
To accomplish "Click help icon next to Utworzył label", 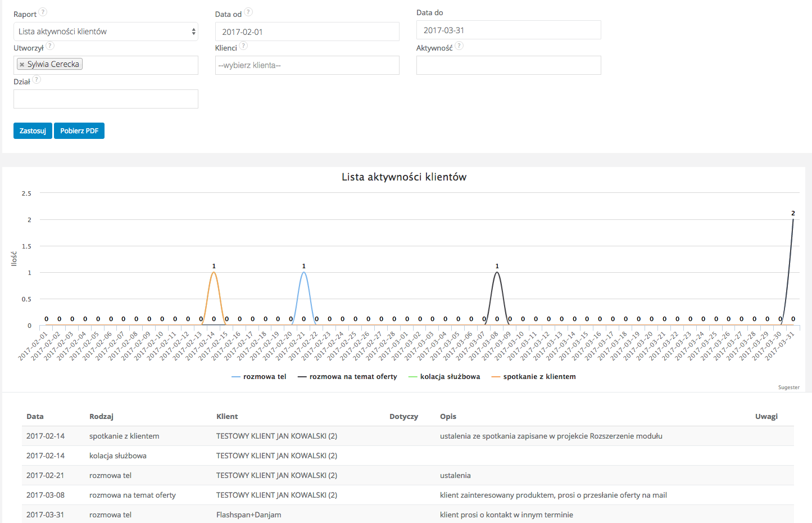I will click(50, 46).
